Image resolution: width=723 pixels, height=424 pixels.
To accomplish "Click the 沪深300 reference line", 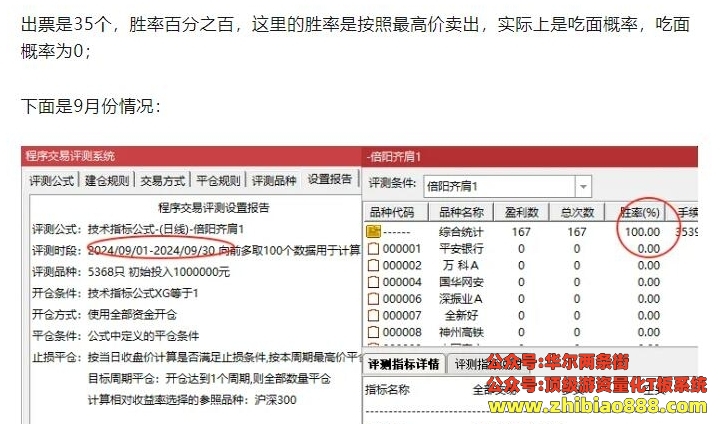I will coord(192,400).
